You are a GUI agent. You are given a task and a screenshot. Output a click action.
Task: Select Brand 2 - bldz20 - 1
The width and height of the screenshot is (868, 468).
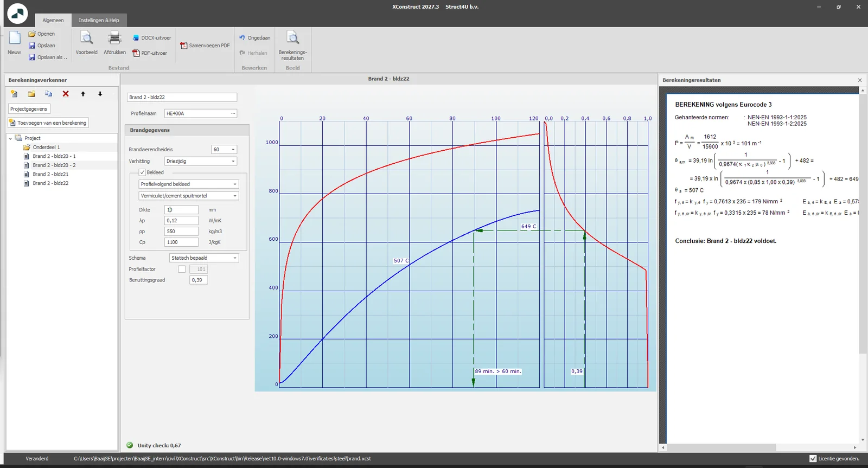[x=54, y=156]
